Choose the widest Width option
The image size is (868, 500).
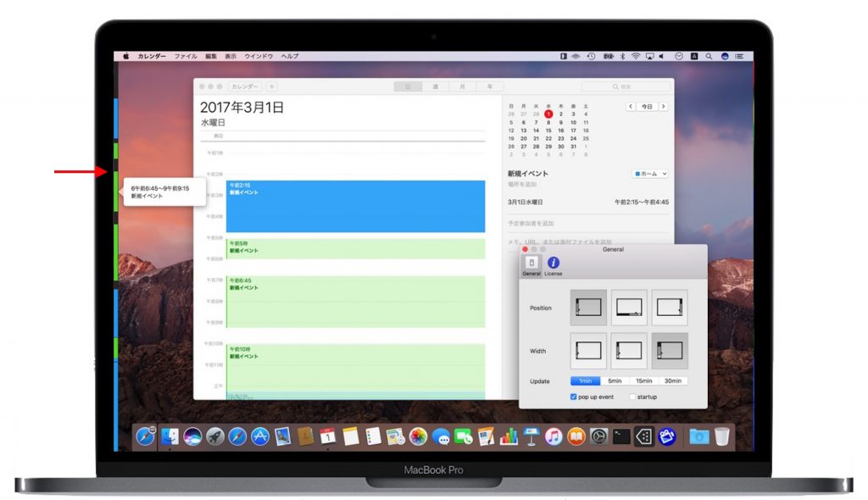[670, 351]
